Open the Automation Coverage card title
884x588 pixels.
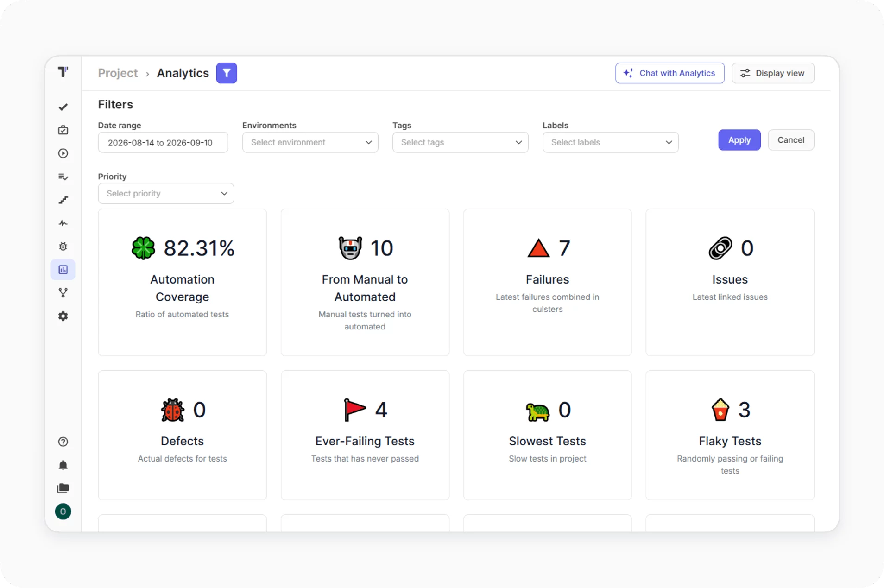click(x=182, y=288)
